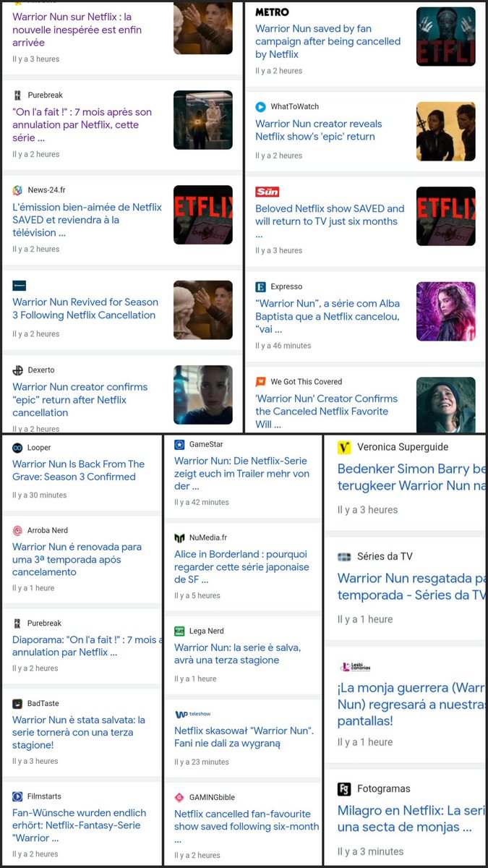
Task: Click the dark blue source logo above 'Warrior Nun Revived'
Action: 19,286
